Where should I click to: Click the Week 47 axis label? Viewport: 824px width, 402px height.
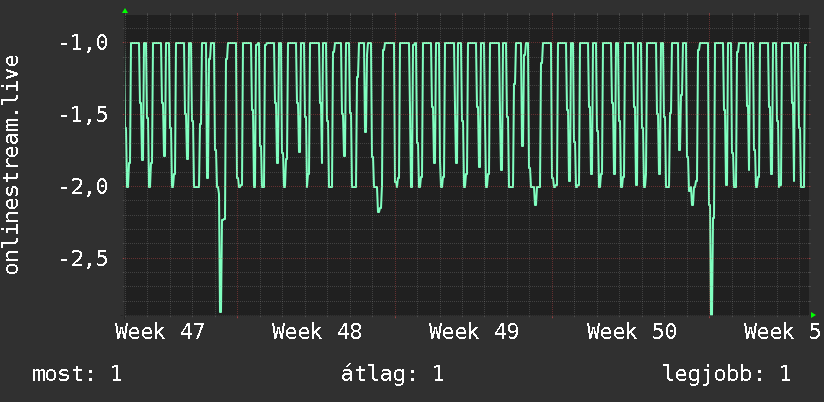[159, 332]
